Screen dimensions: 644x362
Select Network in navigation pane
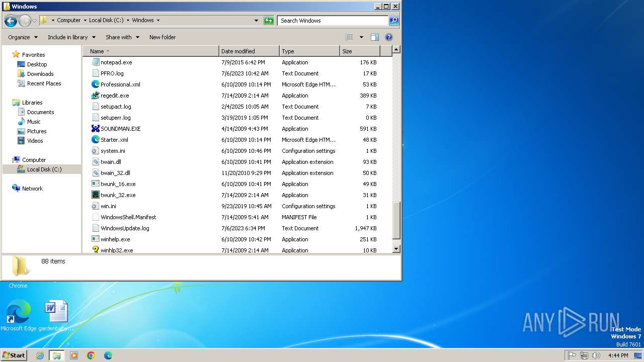[32, 189]
